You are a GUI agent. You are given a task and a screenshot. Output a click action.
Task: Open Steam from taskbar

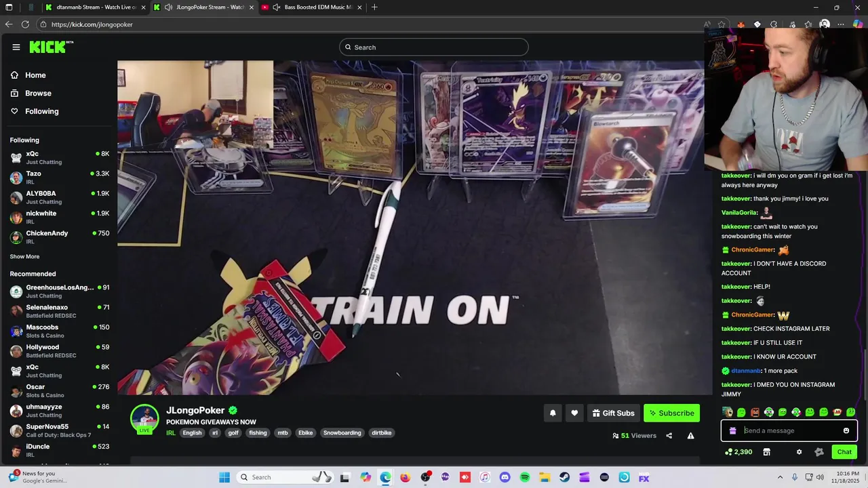tap(564, 477)
